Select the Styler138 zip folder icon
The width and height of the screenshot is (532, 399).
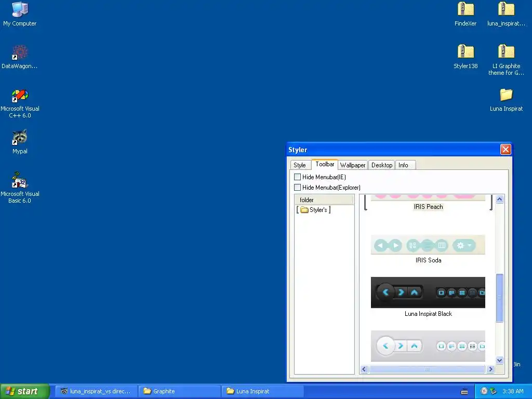[x=465, y=57]
